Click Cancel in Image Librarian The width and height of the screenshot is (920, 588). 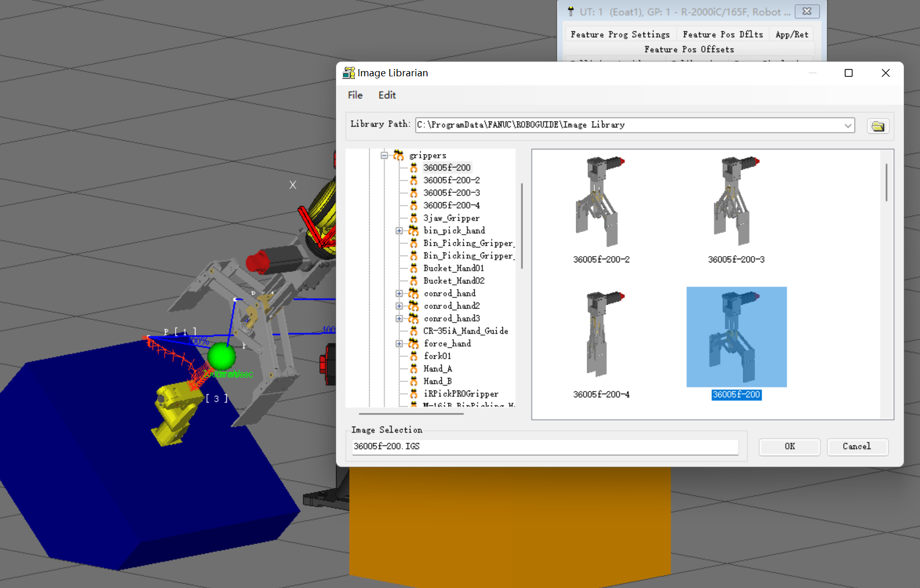click(857, 446)
